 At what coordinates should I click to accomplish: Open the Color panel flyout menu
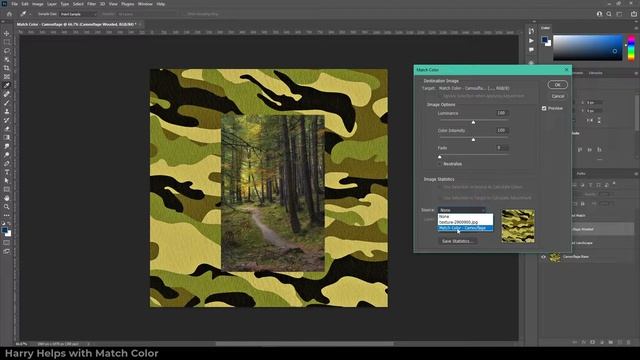(x=636, y=28)
